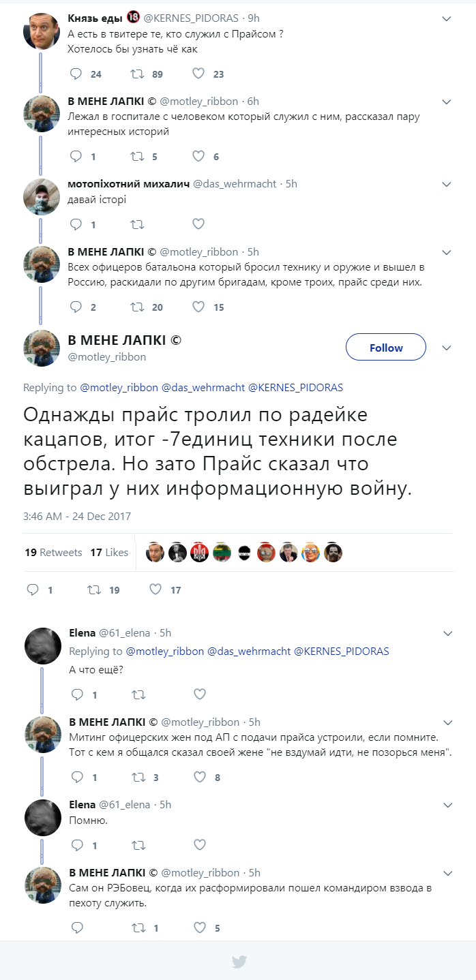476x980 pixels.
Task: Retweet Князь еды's tweet with 89 retweets
Action: click(x=137, y=74)
